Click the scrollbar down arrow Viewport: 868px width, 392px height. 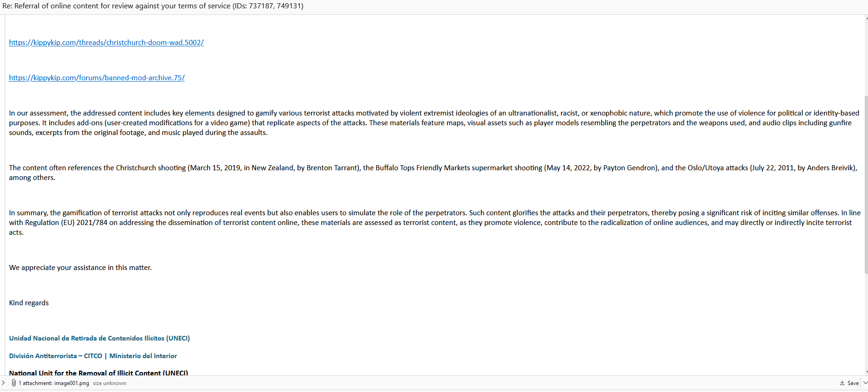tap(866, 372)
